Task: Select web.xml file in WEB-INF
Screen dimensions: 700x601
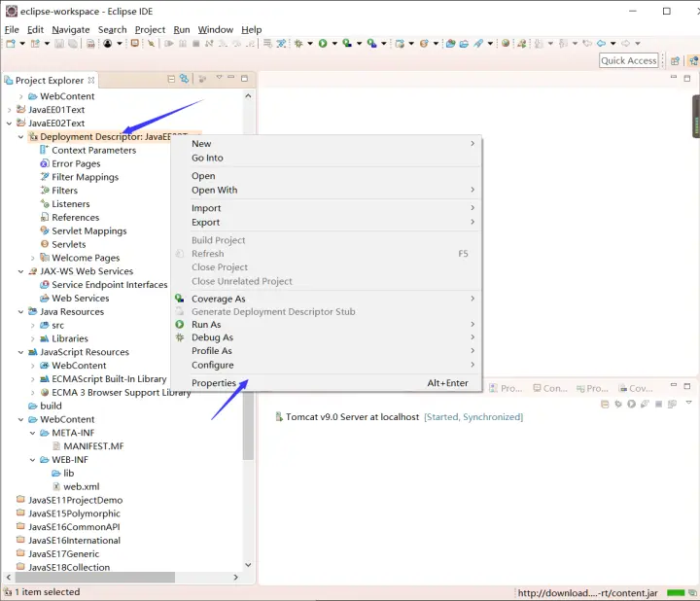Action: click(81, 486)
